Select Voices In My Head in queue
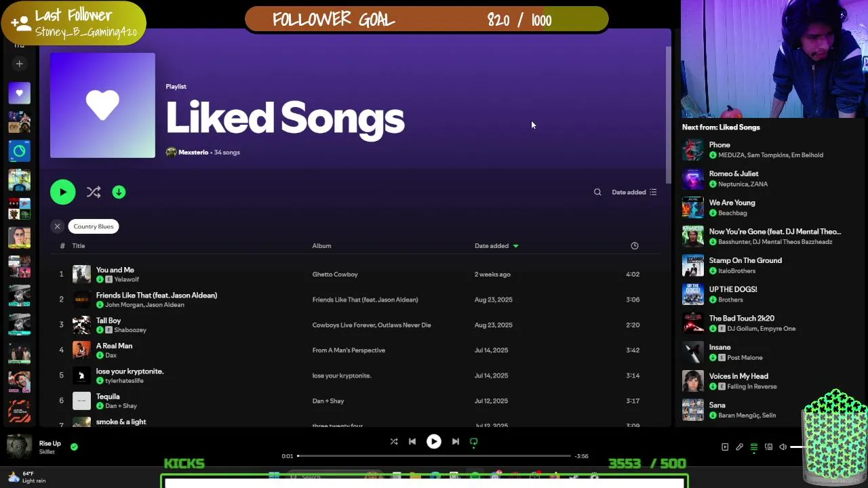This screenshot has width=868, height=488. click(738, 376)
